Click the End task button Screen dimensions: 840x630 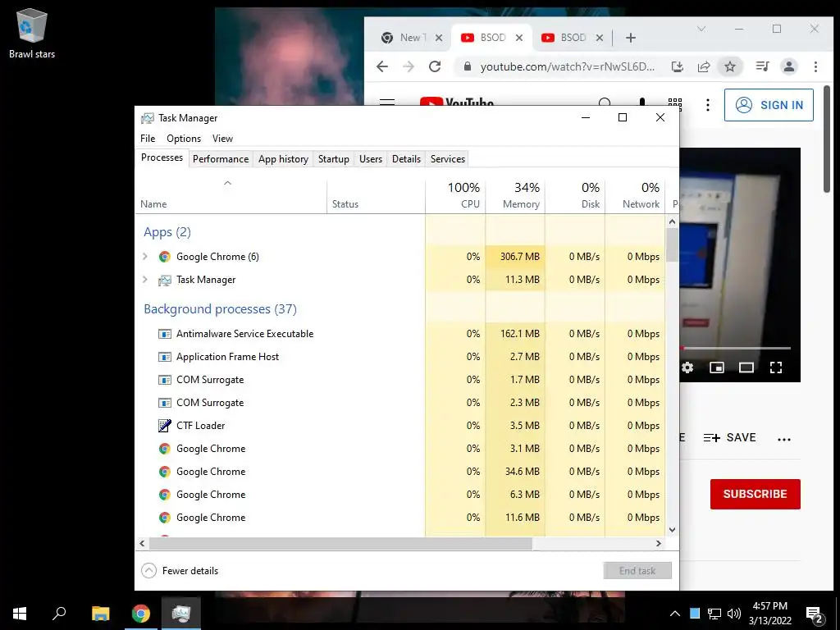[637, 571]
